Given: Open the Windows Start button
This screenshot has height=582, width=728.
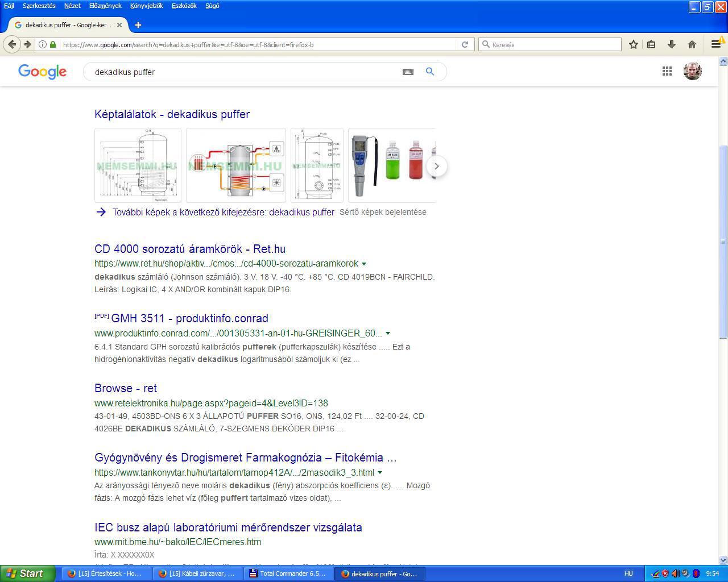Looking at the screenshot, I should (x=28, y=573).
